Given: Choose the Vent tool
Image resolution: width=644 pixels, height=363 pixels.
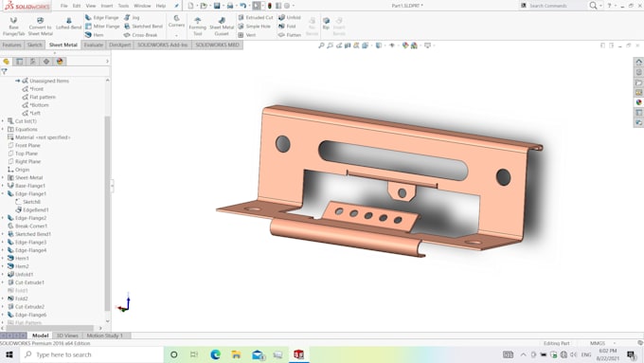Looking at the screenshot, I should [247, 35].
